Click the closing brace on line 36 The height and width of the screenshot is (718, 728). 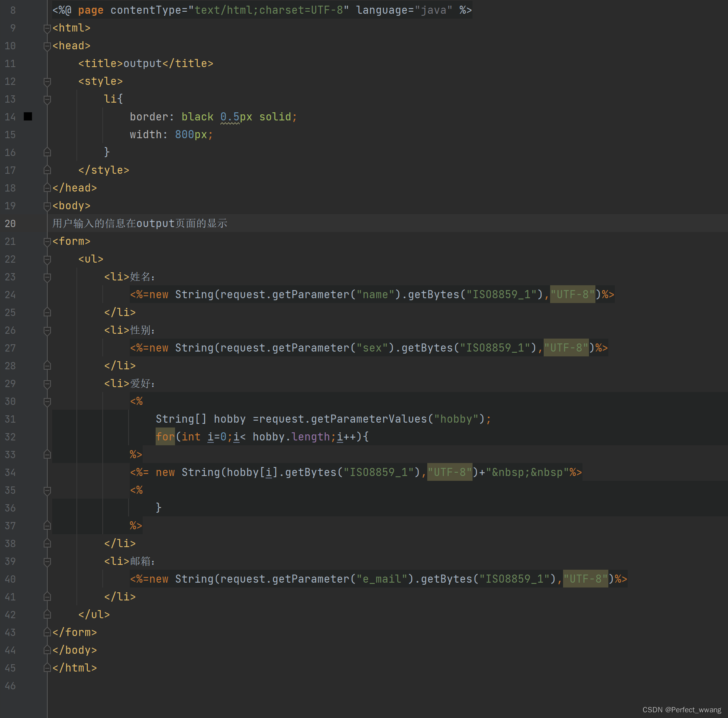coord(159,508)
